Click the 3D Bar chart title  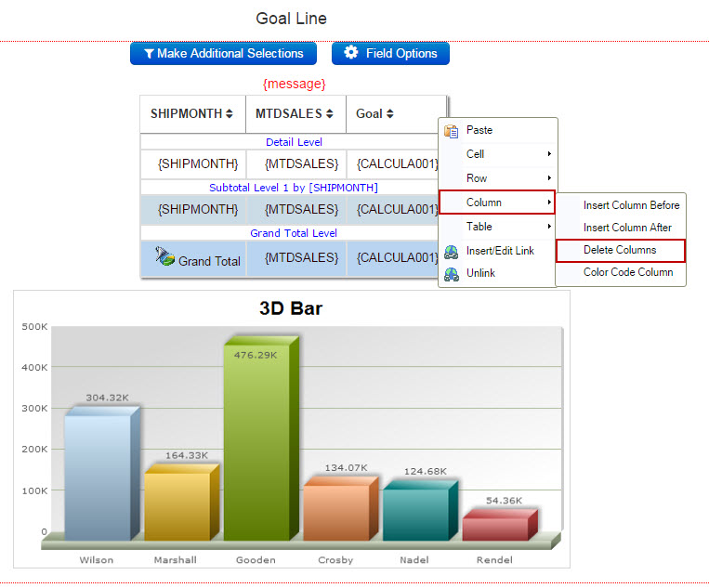(291, 308)
